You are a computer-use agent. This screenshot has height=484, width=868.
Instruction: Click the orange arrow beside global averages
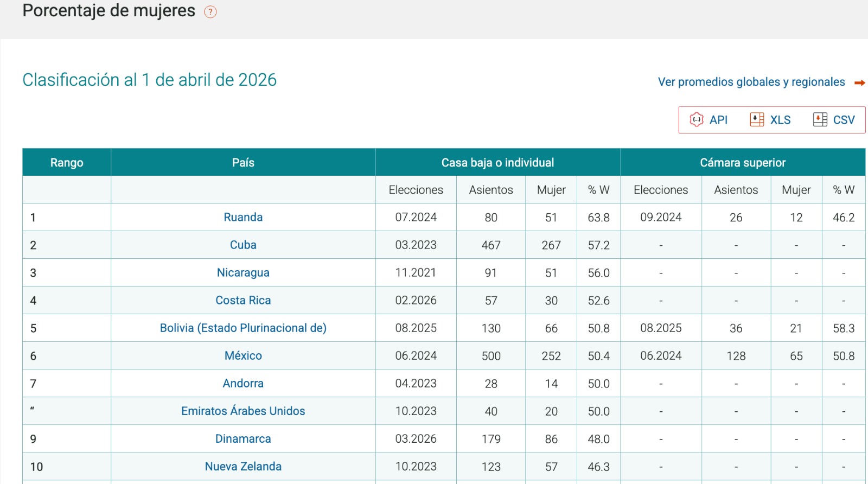(x=859, y=83)
